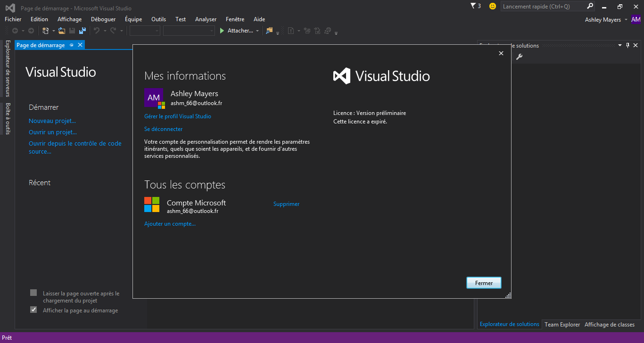Click the purple AM profile picture in the dialog
644x343 pixels.
click(154, 98)
